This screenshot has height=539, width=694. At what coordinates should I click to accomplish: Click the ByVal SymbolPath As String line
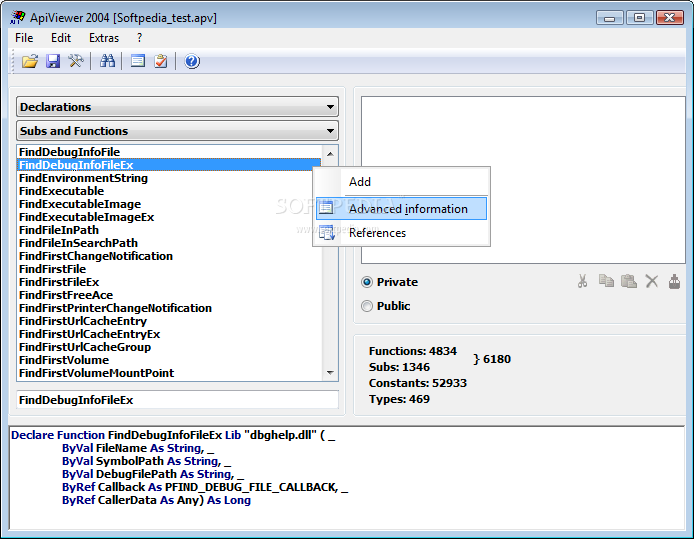(147, 461)
